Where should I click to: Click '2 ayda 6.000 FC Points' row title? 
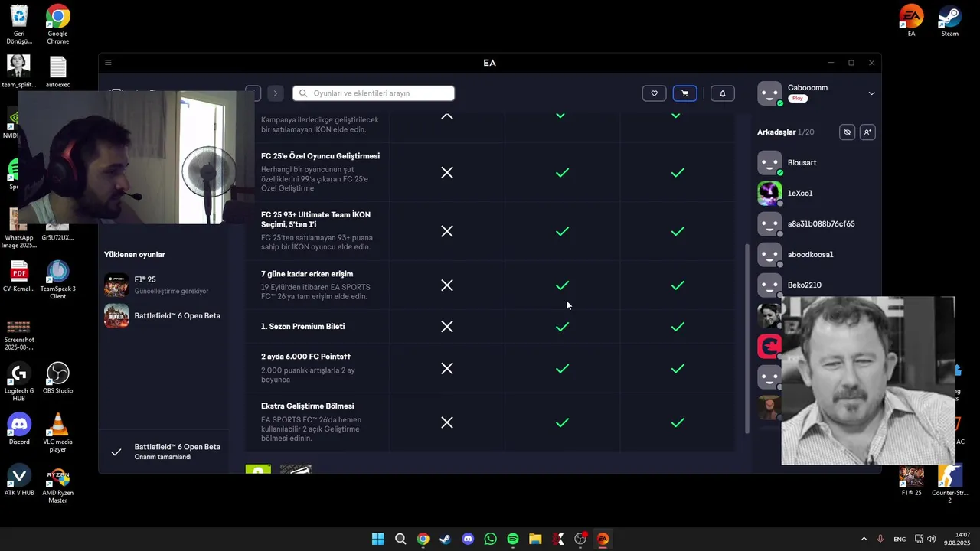(305, 357)
